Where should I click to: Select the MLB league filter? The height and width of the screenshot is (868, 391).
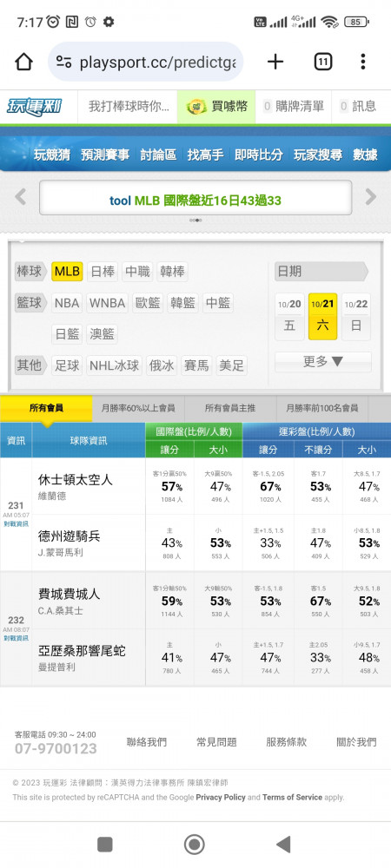click(x=67, y=272)
